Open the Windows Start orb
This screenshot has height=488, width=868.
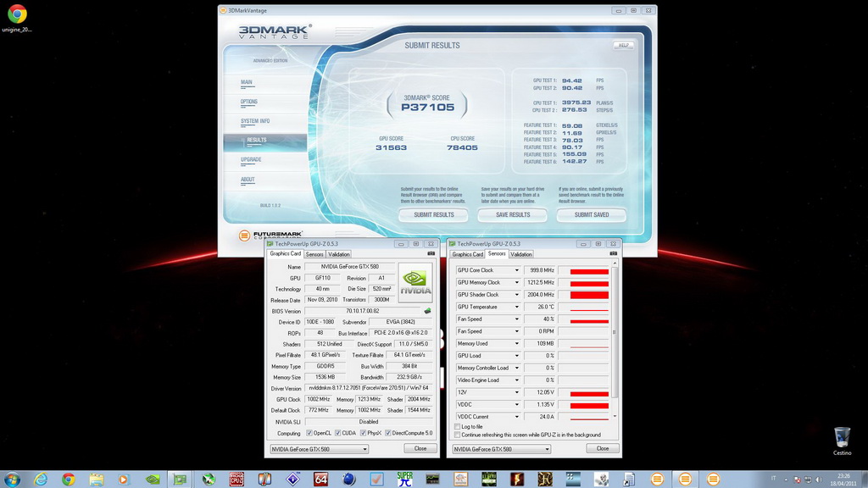pyautogui.click(x=12, y=480)
